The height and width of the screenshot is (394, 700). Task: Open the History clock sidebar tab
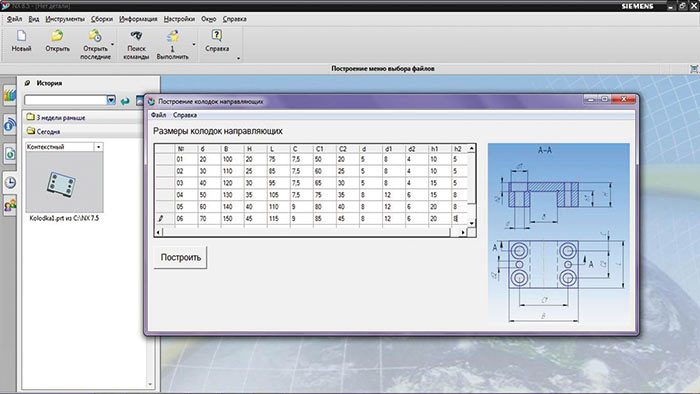click(10, 182)
